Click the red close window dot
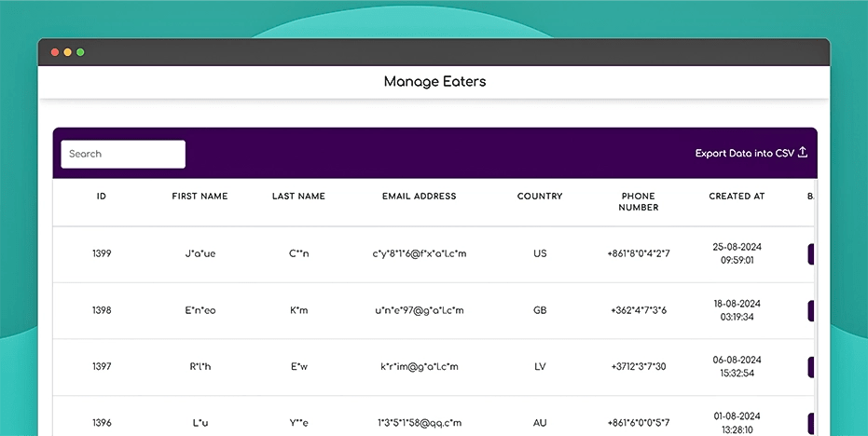This screenshot has height=436, width=868. click(x=55, y=52)
